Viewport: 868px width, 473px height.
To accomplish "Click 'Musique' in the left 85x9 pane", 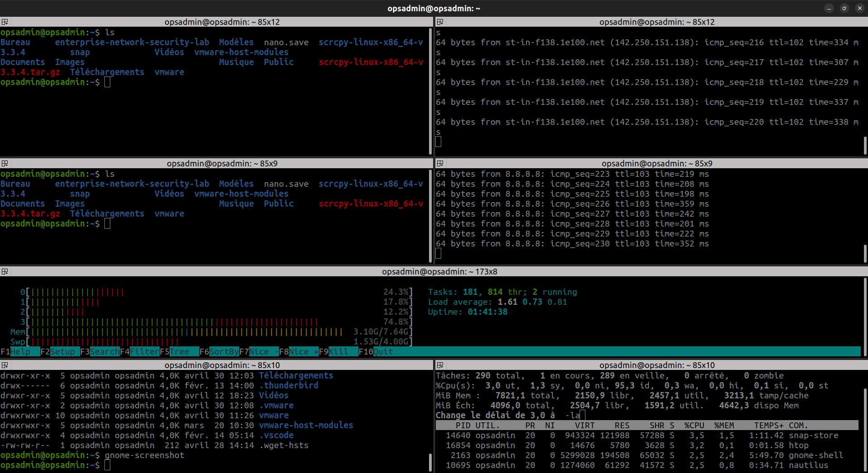I will coord(236,203).
